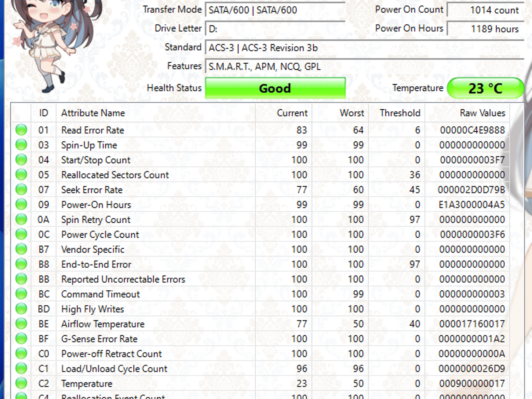This screenshot has width=532, height=399.
Task: Select the Power-On Hours attribute name
Action: 96,205
